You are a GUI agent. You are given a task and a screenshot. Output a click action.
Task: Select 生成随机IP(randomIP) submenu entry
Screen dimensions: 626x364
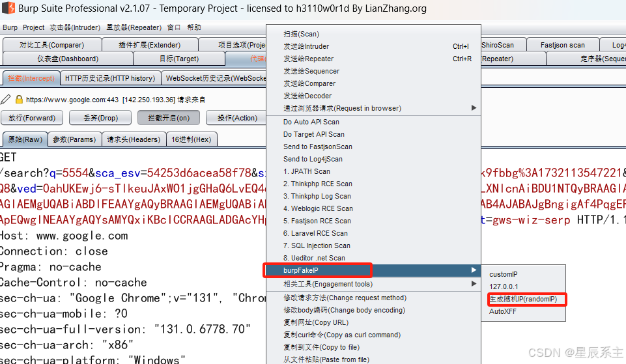tap(523, 299)
